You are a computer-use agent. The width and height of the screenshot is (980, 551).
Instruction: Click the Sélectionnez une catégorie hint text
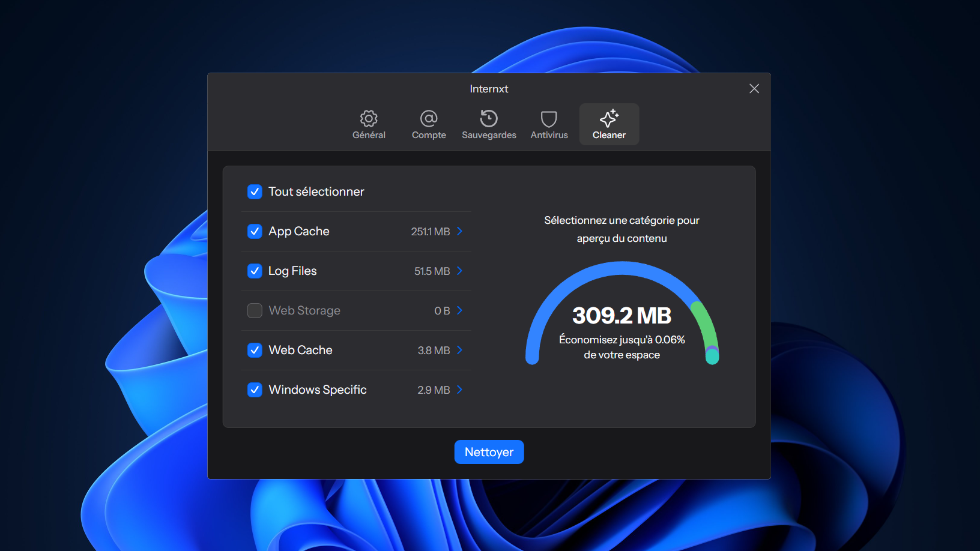click(x=622, y=229)
